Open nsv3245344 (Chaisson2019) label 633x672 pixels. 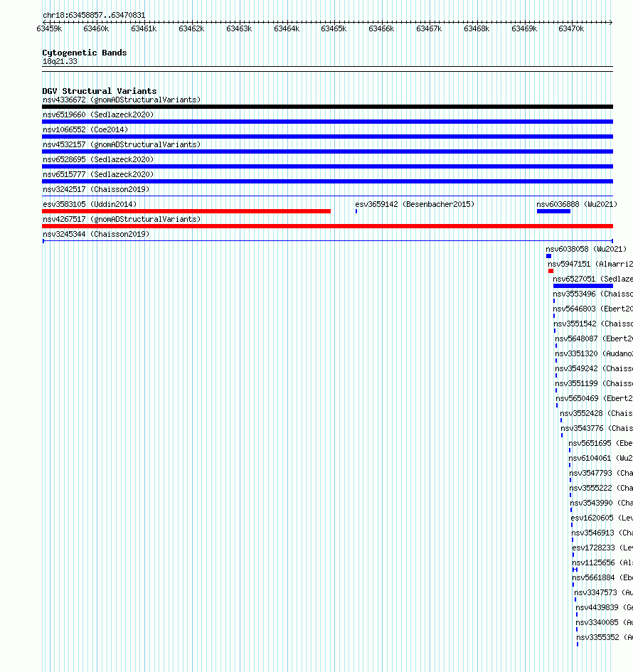[x=96, y=235]
